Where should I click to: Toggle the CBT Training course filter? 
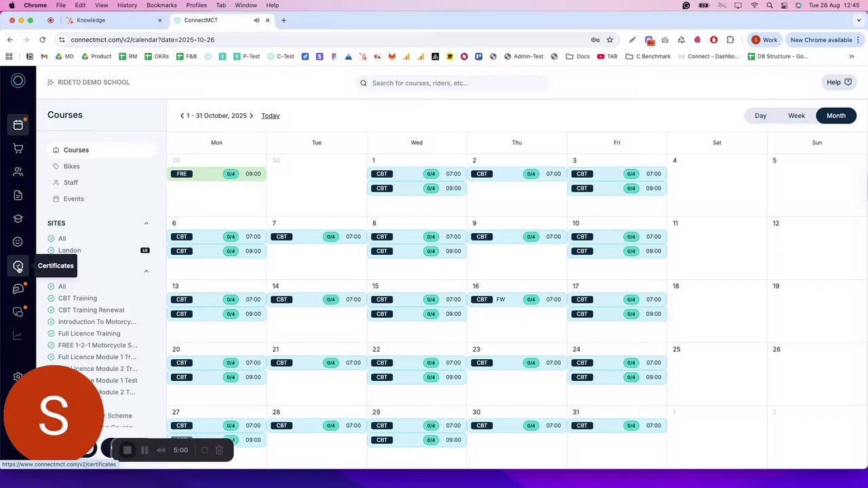click(51, 298)
